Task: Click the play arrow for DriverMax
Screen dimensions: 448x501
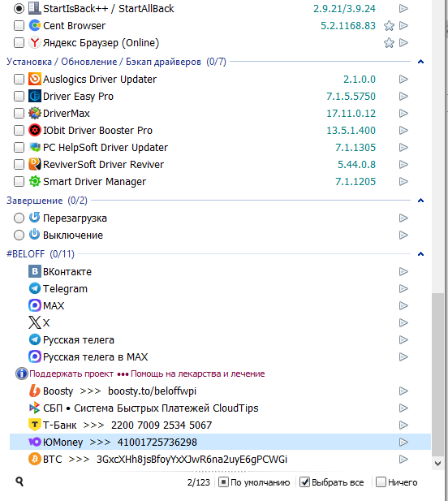Action: click(403, 113)
